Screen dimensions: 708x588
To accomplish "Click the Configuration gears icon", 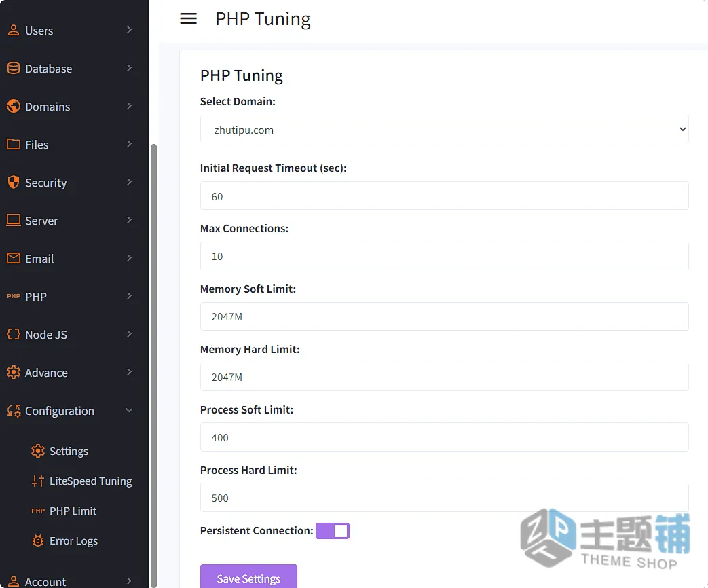I will pyautogui.click(x=14, y=411).
